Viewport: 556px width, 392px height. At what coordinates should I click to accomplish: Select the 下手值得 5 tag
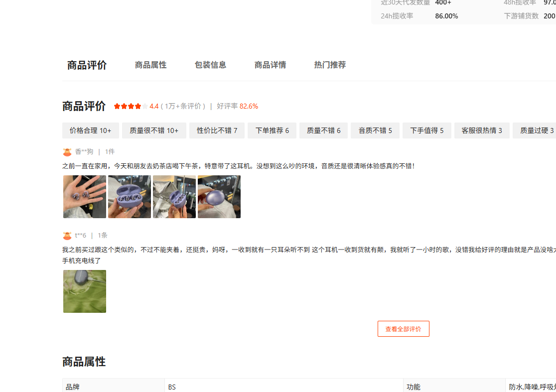pos(427,131)
